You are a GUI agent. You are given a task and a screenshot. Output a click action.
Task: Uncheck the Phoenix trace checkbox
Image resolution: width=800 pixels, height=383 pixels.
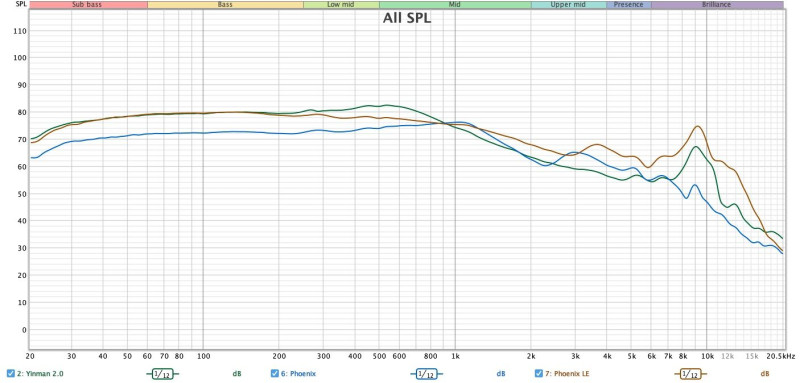point(274,373)
